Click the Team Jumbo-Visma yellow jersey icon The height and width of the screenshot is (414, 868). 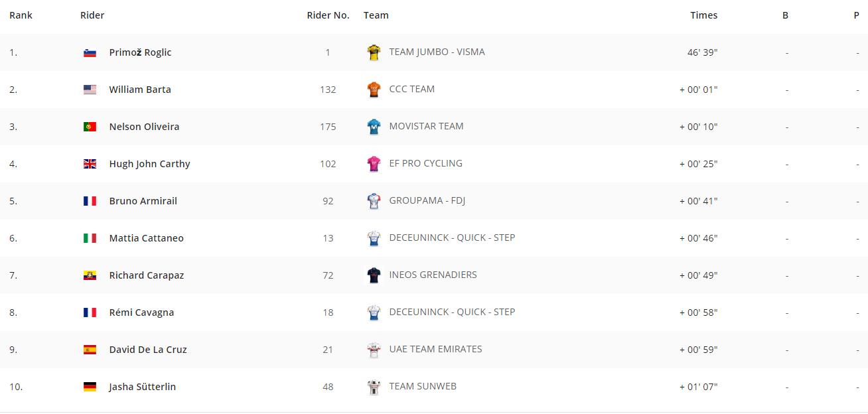[x=374, y=52]
